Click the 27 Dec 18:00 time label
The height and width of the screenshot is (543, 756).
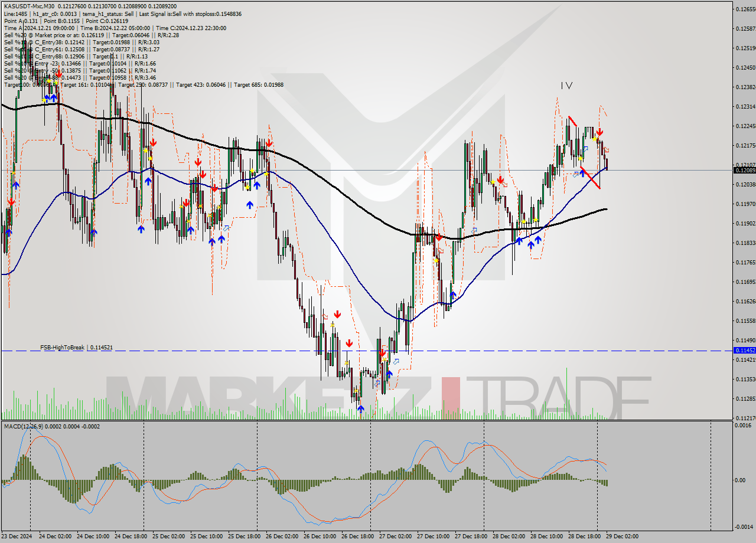[x=471, y=537]
